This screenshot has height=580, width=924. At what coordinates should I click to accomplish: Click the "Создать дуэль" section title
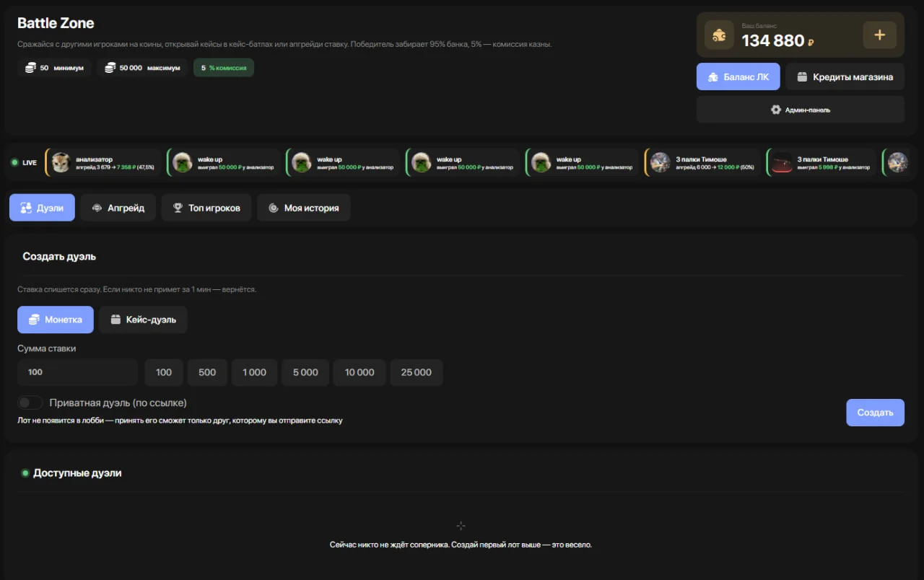click(59, 256)
